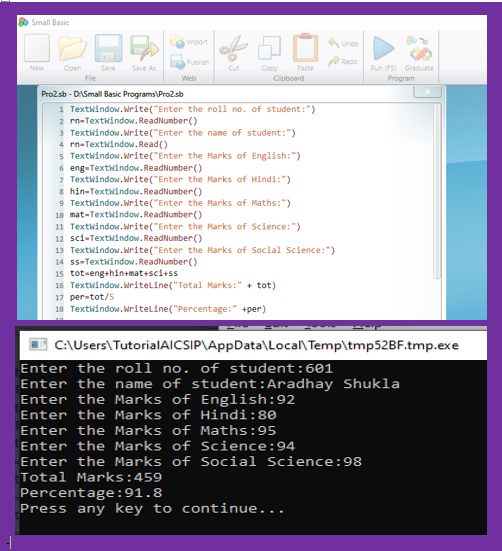Click line 9 Marks of Maths prompt

pos(180,203)
